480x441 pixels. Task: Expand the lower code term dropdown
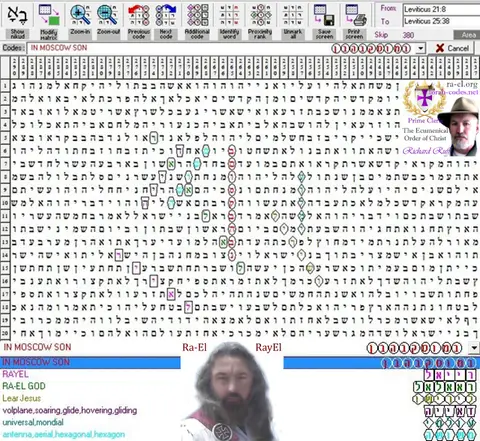tap(474, 348)
